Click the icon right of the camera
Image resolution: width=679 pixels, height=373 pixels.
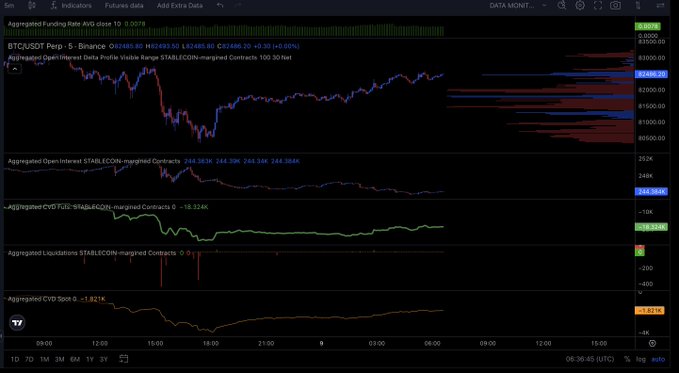tap(638, 6)
